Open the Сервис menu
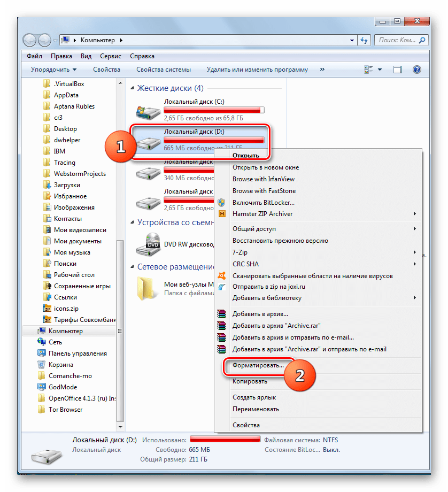This screenshot has width=448, height=492. click(110, 56)
